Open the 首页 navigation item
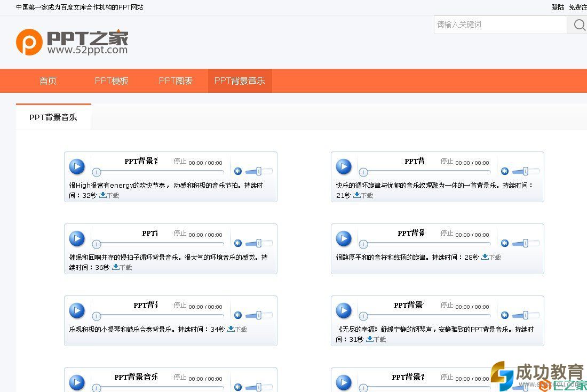 [x=48, y=81]
